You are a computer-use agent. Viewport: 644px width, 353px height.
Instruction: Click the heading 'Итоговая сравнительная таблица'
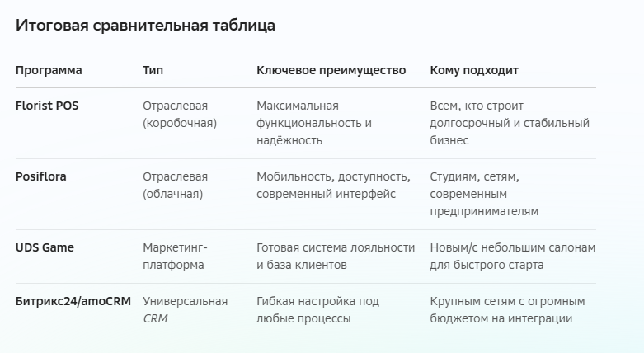145,26
